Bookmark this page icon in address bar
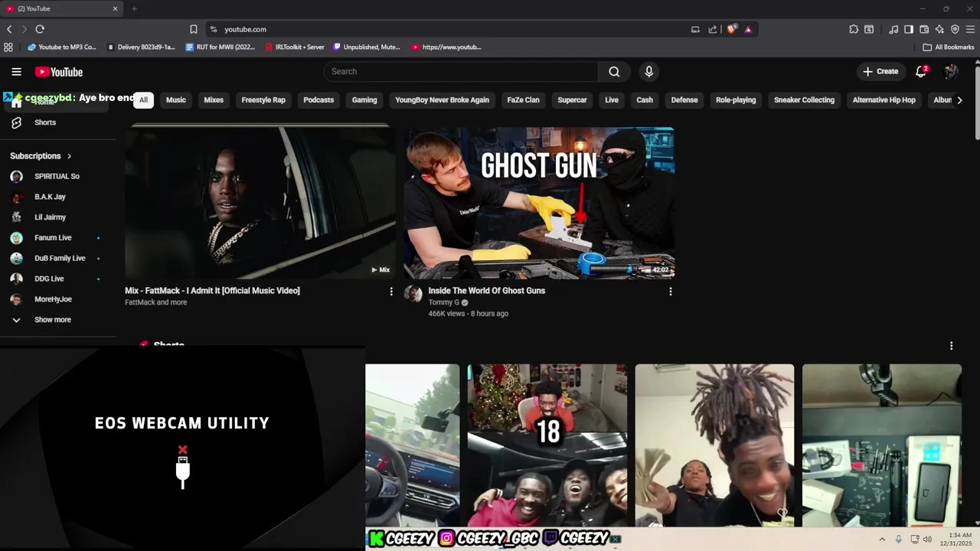Image resolution: width=980 pixels, height=551 pixels. click(194, 29)
